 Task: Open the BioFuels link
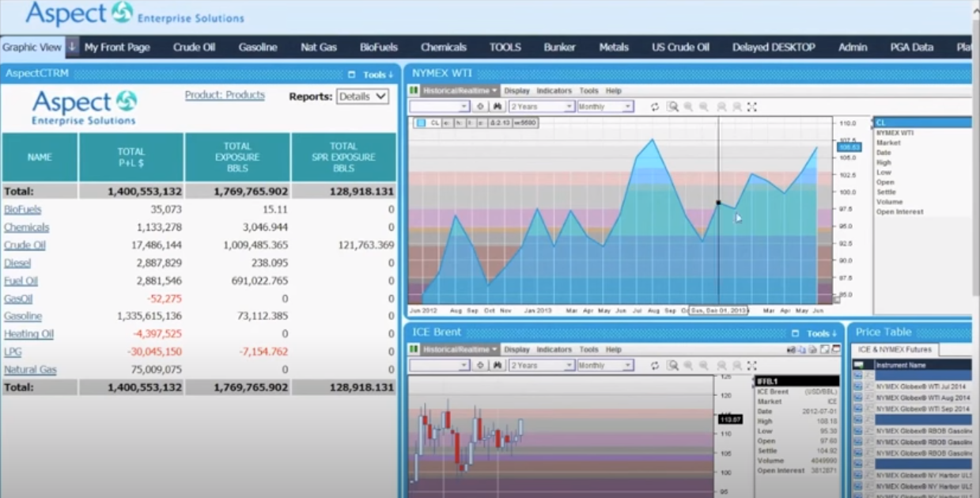22,210
